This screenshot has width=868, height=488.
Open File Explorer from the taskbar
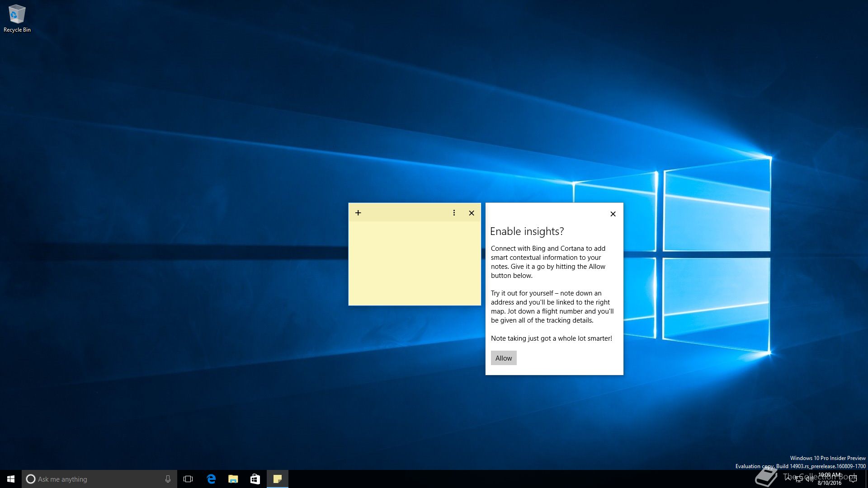[233, 479]
